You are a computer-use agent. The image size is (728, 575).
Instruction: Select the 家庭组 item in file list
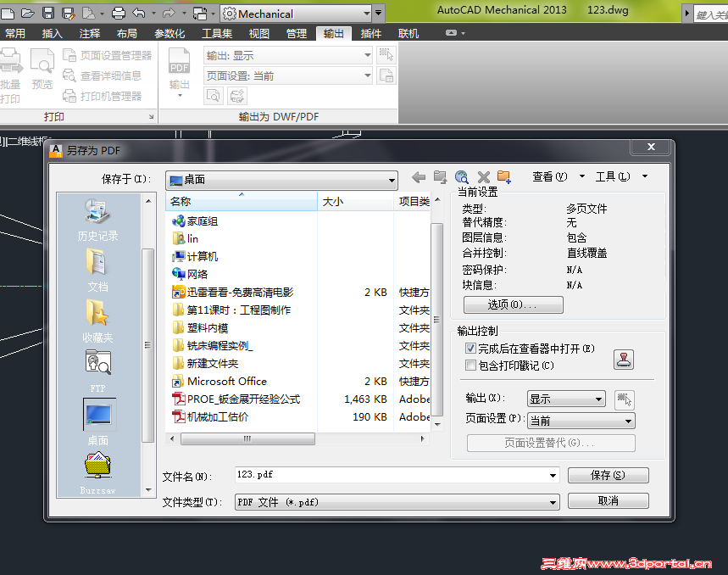195,221
